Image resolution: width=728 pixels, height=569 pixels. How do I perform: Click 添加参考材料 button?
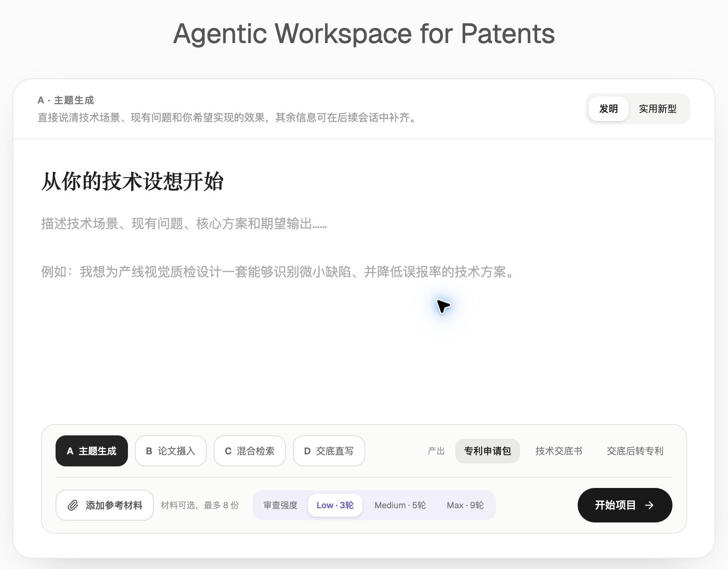pyautogui.click(x=105, y=505)
